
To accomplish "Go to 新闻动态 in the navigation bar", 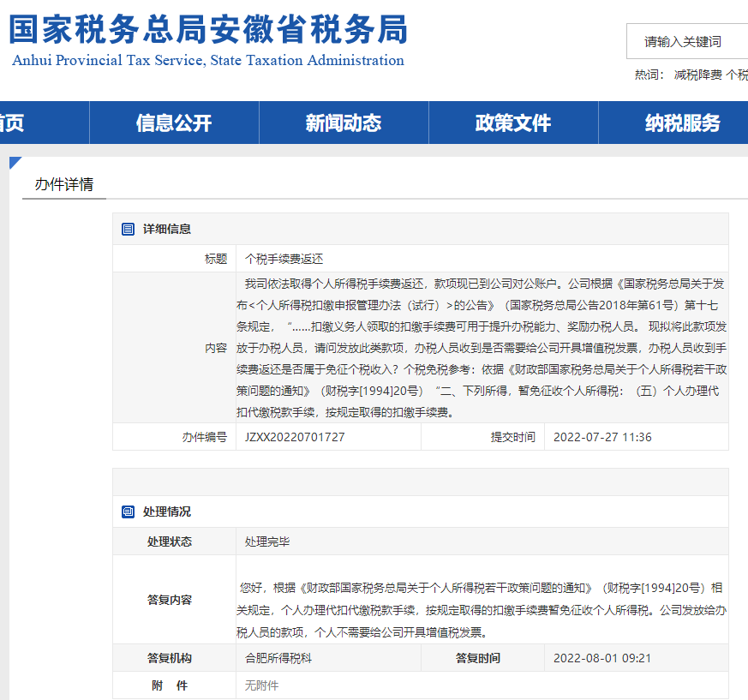I will (344, 123).
